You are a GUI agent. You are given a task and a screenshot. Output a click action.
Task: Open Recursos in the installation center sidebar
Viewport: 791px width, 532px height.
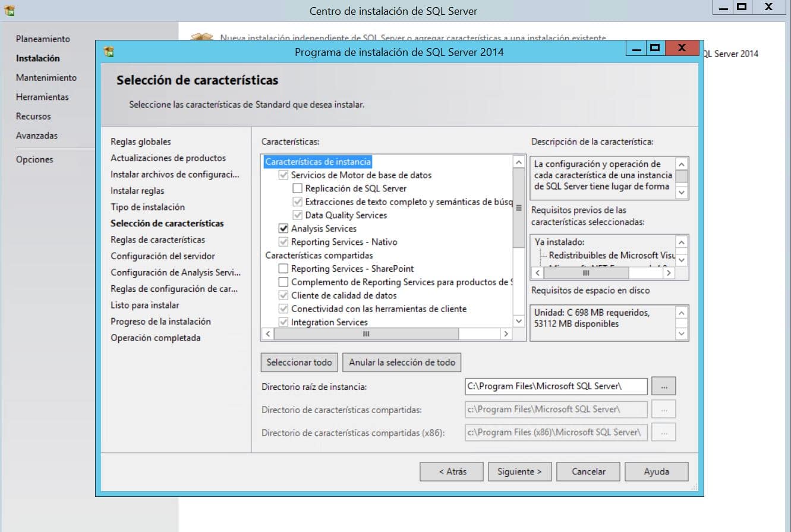(x=33, y=117)
